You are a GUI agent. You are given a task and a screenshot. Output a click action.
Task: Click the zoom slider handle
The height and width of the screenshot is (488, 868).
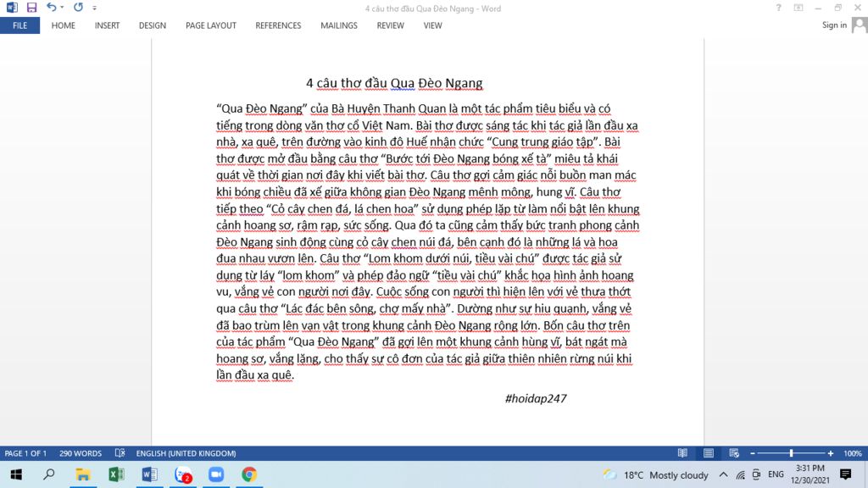tap(791, 453)
